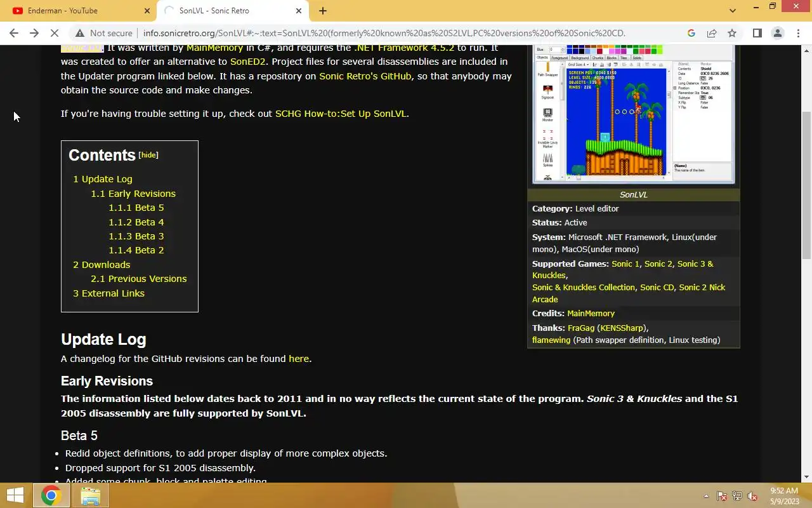Open Sonic & Knuckles Collection link
The image size is (812, 508).
(584, 288)
